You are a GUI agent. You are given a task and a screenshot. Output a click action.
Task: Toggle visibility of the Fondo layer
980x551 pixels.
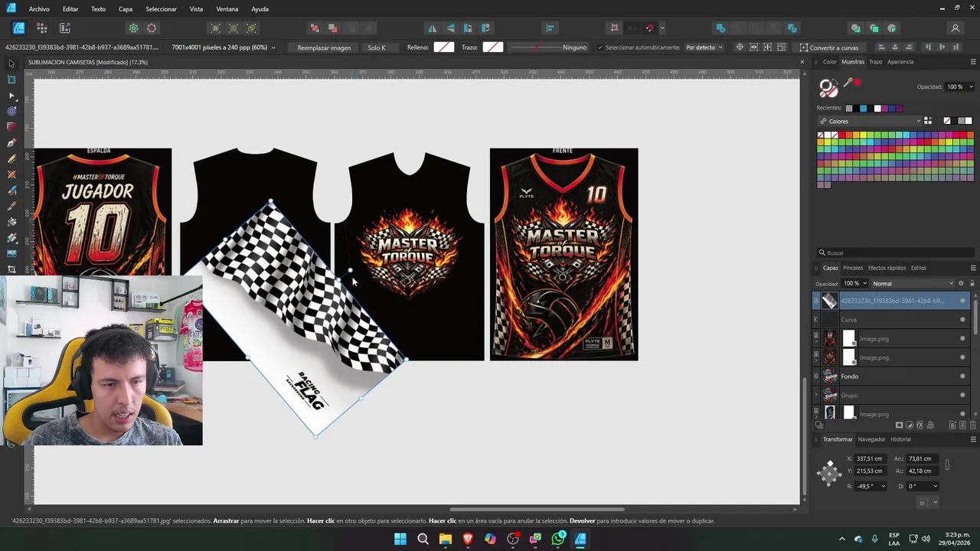(962, 377)
